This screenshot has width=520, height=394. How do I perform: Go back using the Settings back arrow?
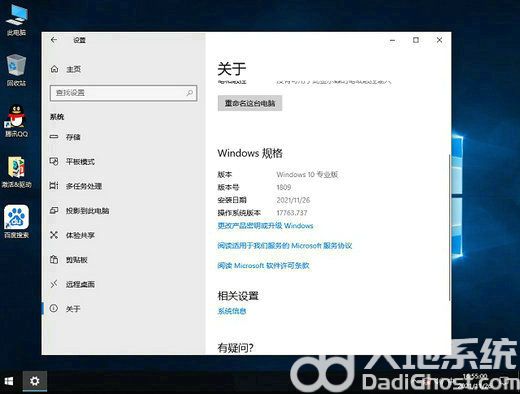click(54, 40)
